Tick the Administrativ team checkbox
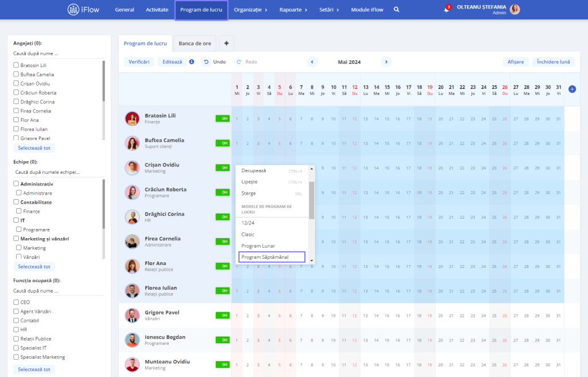Image resolution: width=588 pixels, height=377 pixels. (16, 184)
